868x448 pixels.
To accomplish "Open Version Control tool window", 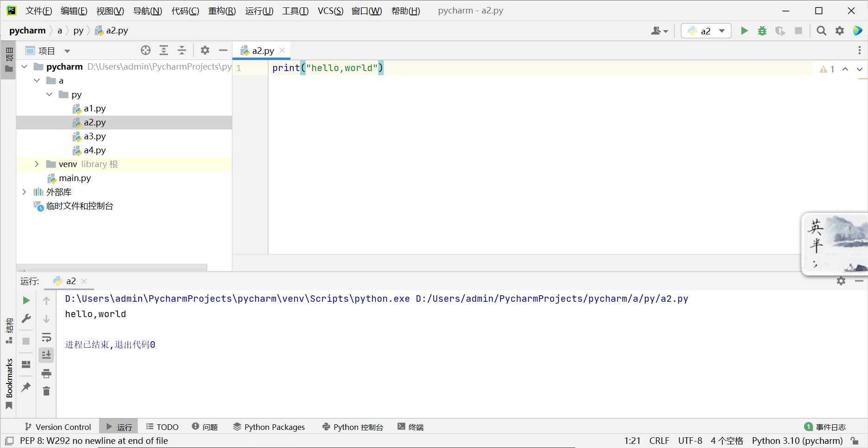I will point(58,427).
